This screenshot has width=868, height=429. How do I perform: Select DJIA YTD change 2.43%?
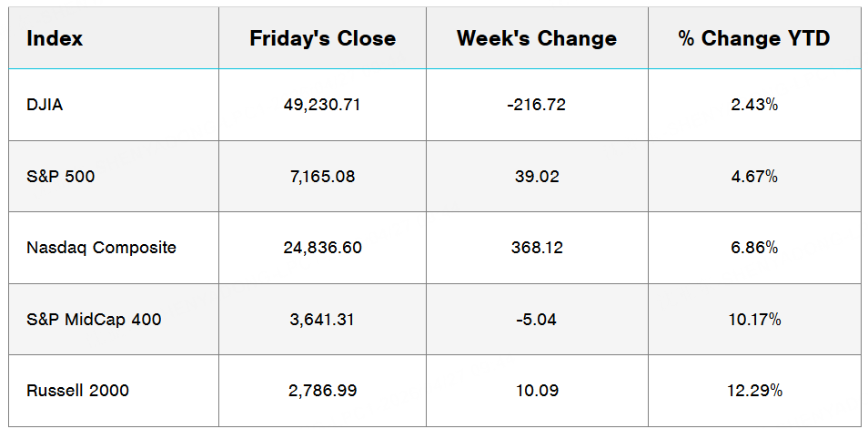tap(753, 105)
